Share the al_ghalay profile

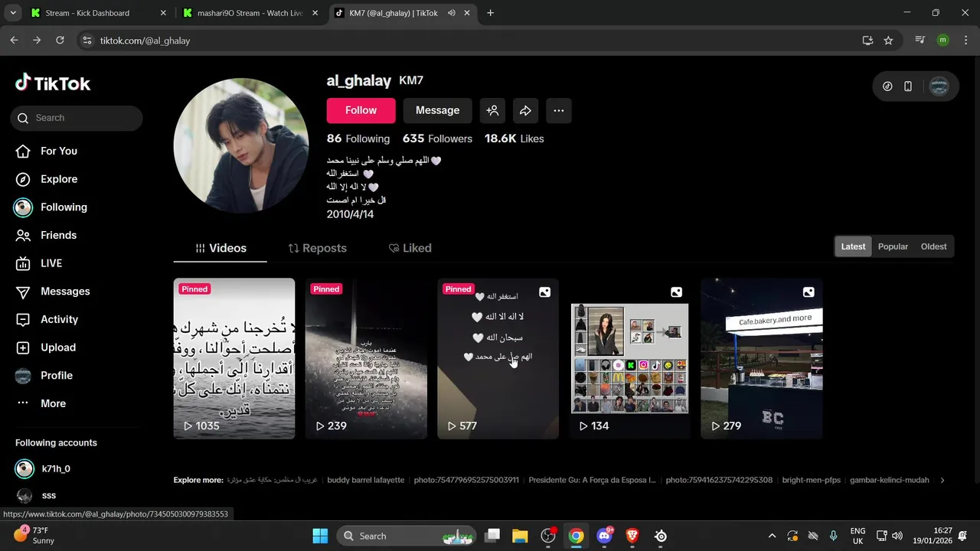525,110
